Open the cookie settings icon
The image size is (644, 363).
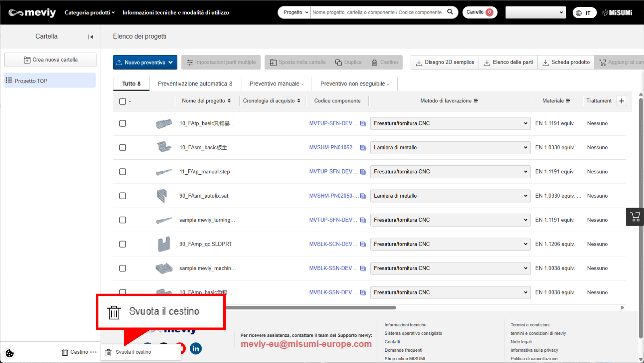10,353
